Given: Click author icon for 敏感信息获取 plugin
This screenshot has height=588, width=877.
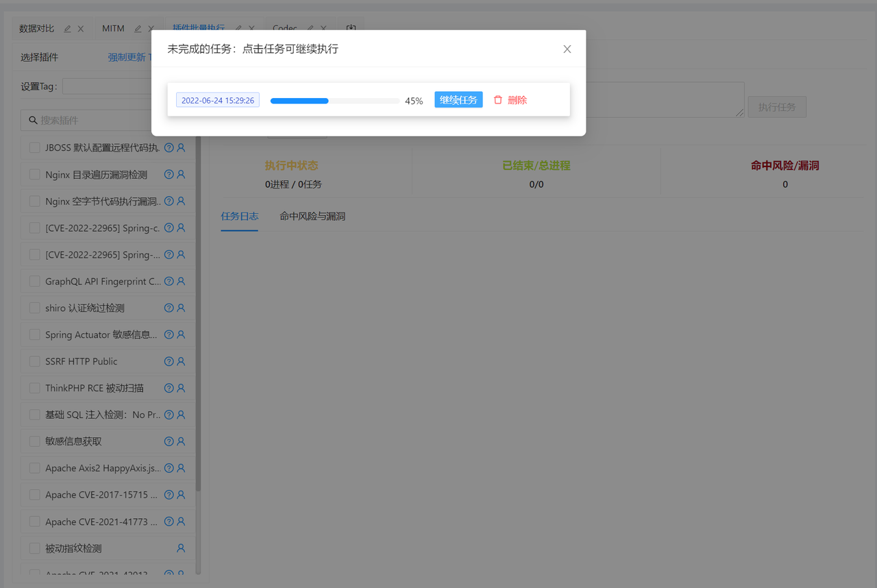Looking at the screenshot, I should (181, 441).
